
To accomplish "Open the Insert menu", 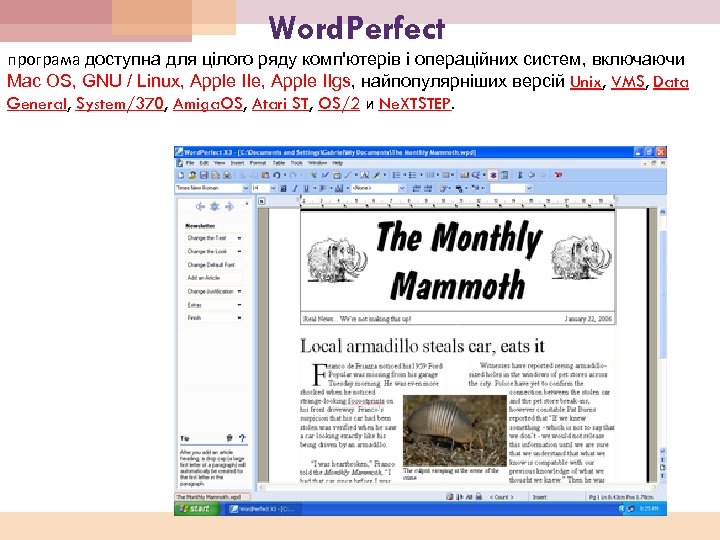I will (x=237, y=163).
